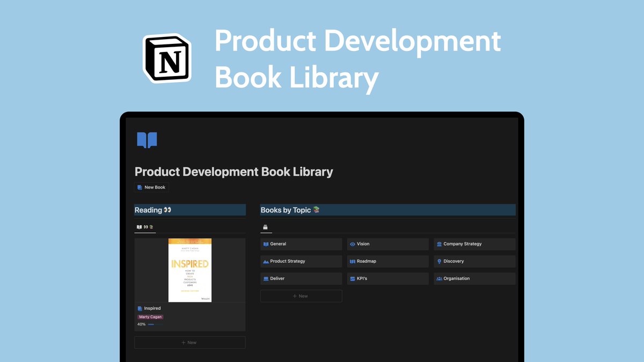Open the Discovery topic page
The image size is (644, 362).
point(475,261)
